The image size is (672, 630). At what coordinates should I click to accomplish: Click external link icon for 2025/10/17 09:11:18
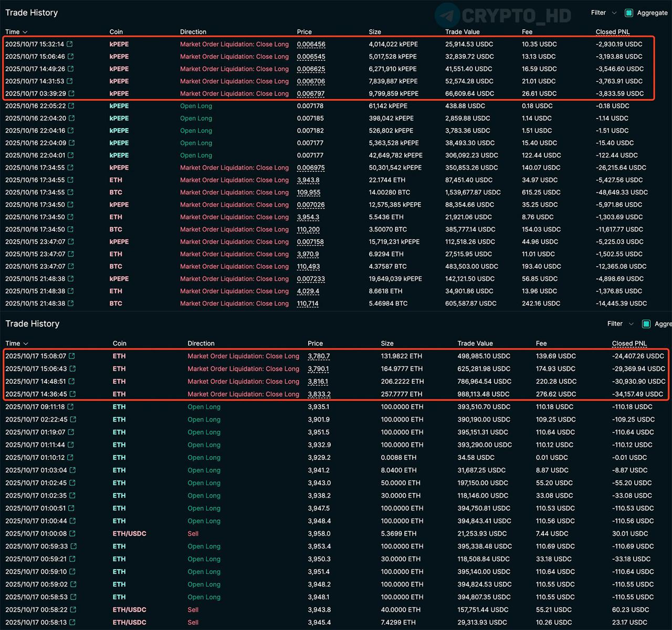click(71, 407)
